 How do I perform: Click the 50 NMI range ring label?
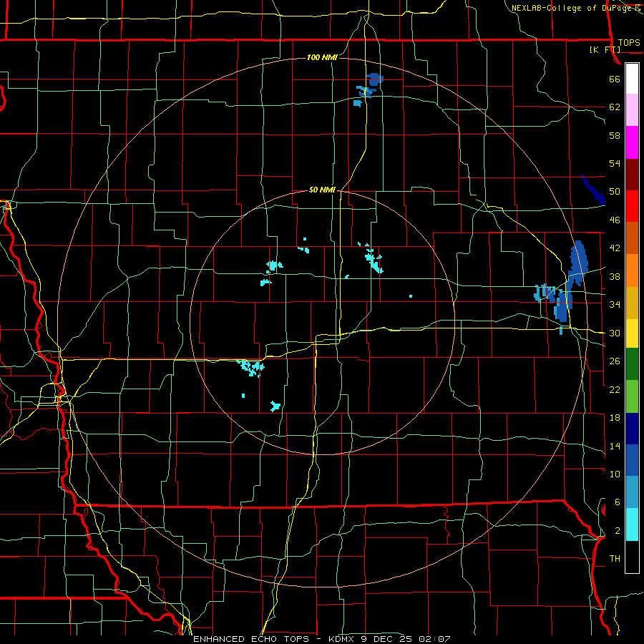[323, 190]
